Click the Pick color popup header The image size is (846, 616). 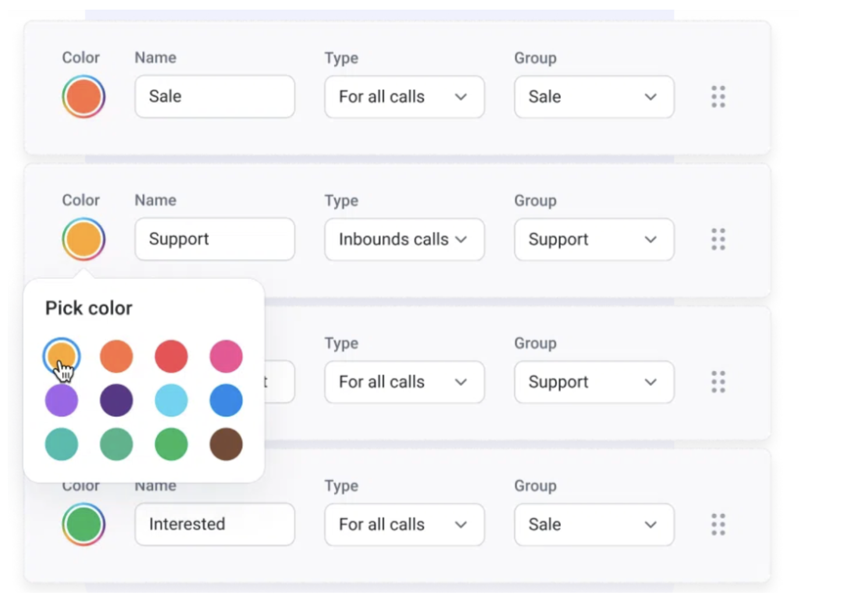89,307
